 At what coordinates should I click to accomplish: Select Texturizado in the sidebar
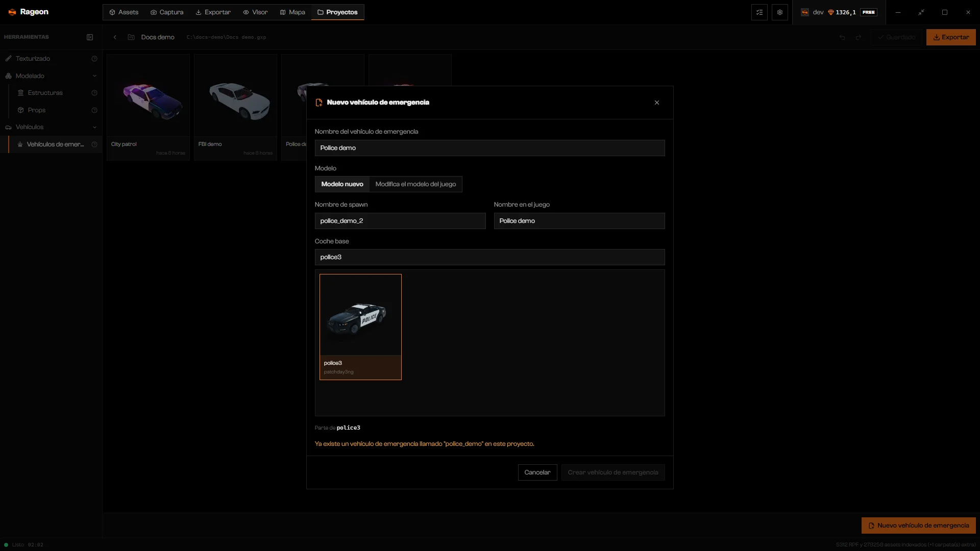(x=51, y=59)
